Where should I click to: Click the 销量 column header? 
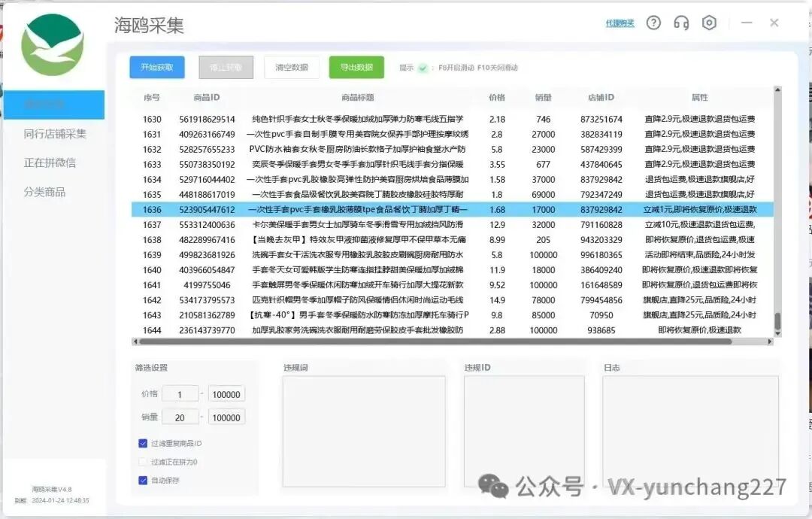click(x=544, y=97)
